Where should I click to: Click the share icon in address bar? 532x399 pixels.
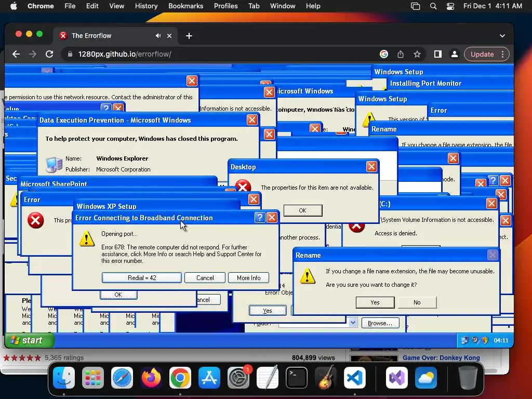pyautogui.click(x=401, y=54)
